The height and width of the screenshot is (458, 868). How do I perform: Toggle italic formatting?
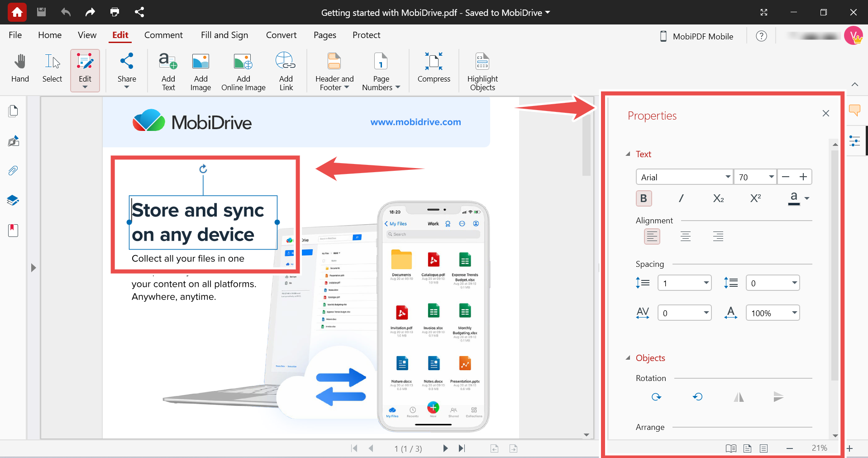681,198
